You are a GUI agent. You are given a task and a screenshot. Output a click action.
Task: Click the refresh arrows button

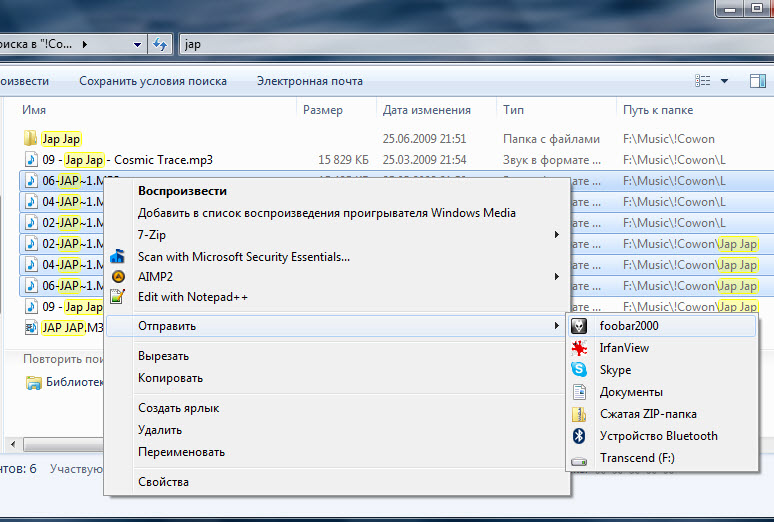pyautogui.click(x=160, y=44)
